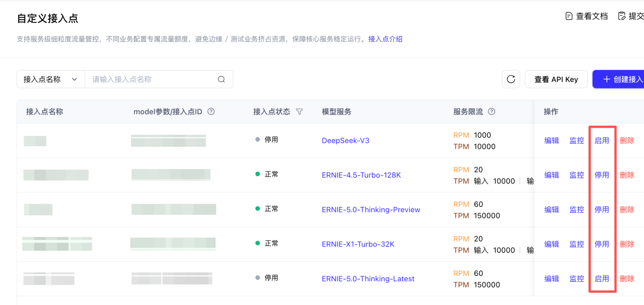Open the 接入点介绍 link
The width and height of the screenshot is (644, 305).
[385, 39]
